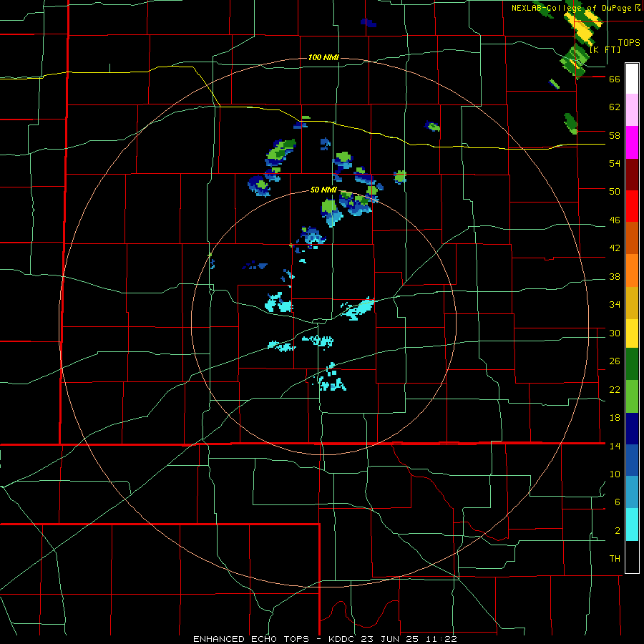Click the cyan legend color band
Image resolution: width=644 pixels, height=644 pixels.
[x=632, y=525]
